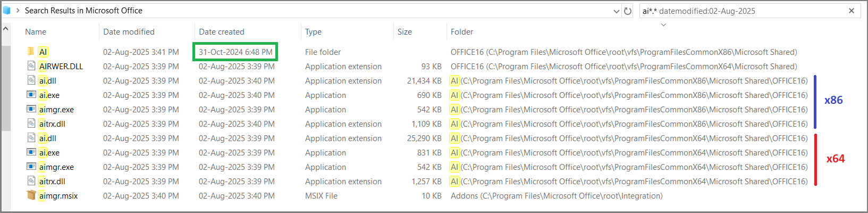Click the AIRWER.DLL file icon
This screenshot has width=868, height=213.
tap(31, 66)
